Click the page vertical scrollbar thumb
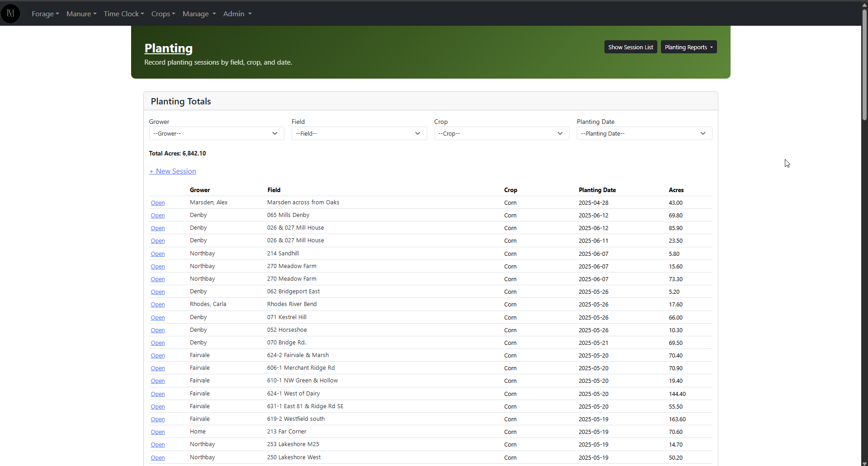 point(864,64)
